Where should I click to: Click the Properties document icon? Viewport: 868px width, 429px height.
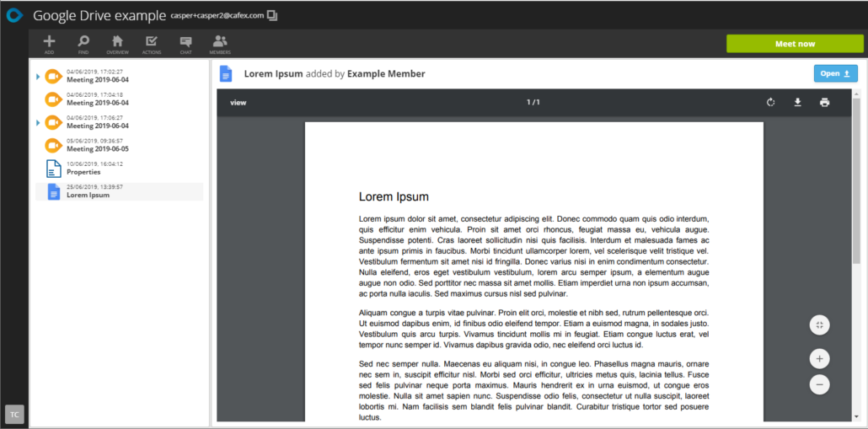(x=54, y=169)
